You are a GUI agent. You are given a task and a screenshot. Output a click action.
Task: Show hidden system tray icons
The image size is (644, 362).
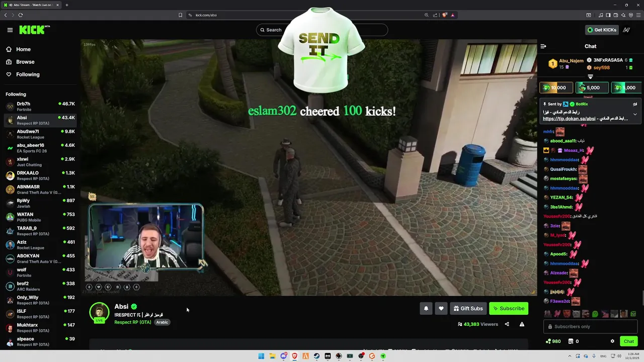tap(569, 356)
